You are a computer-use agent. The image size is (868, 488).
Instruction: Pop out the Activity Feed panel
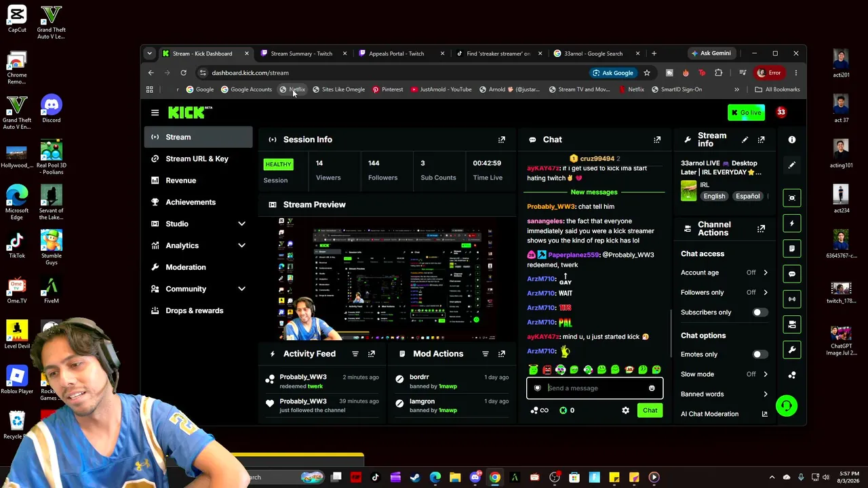click(x=372, y=354)
